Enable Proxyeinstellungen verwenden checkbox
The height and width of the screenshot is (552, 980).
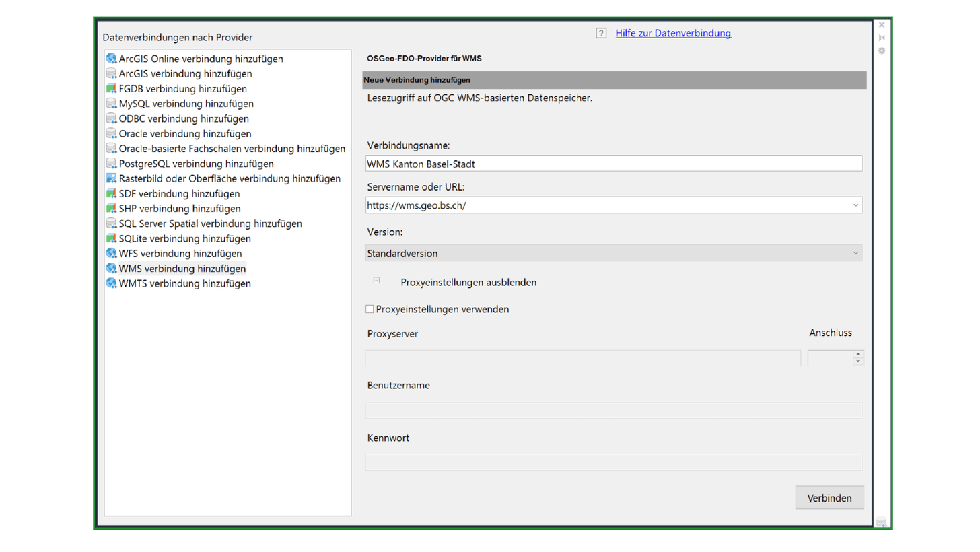(x=370, y=309)
